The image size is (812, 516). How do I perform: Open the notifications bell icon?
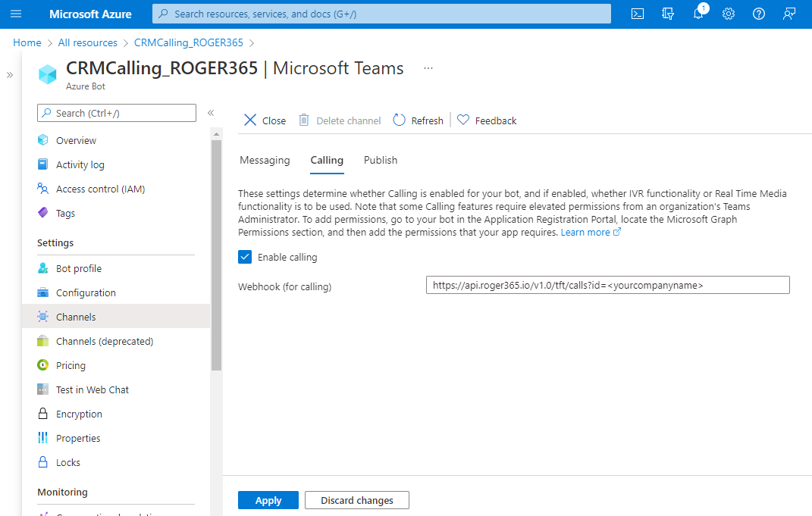coord(698,14)
